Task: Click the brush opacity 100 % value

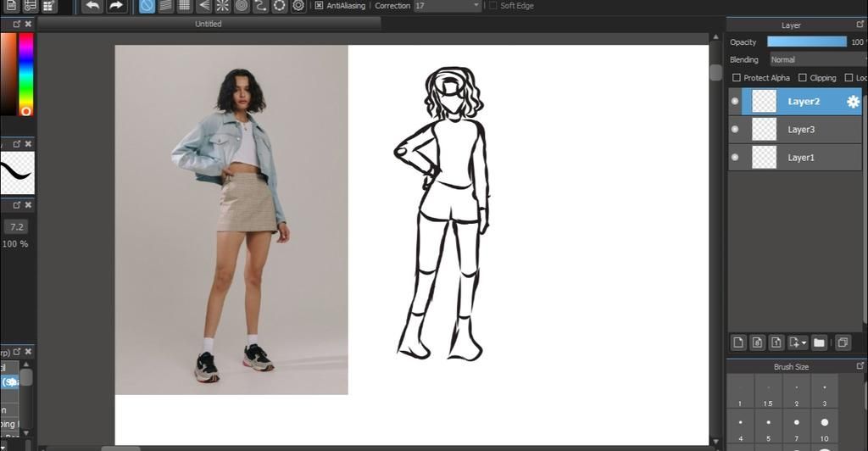Action: [15, 243]
